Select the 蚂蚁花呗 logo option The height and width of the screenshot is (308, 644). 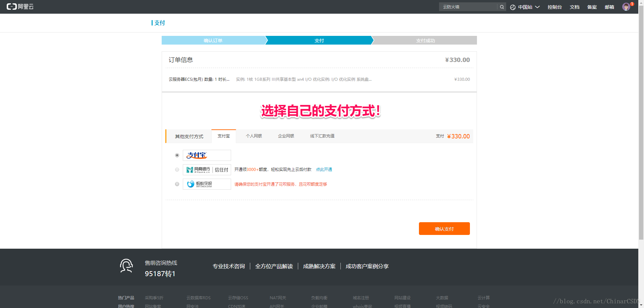(207, 184)
